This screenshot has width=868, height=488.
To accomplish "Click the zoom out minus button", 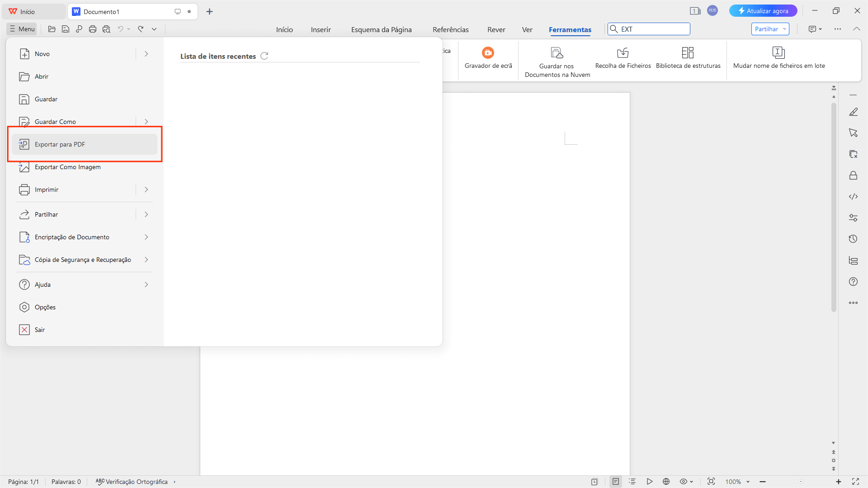I will (762, 482).
